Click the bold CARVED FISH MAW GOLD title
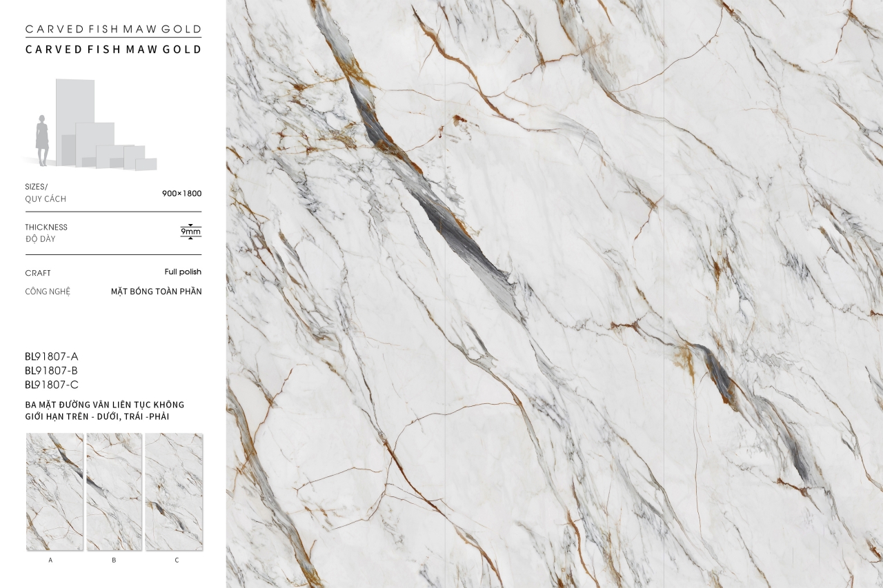This screenshot has width=883, height=588. 113,50
